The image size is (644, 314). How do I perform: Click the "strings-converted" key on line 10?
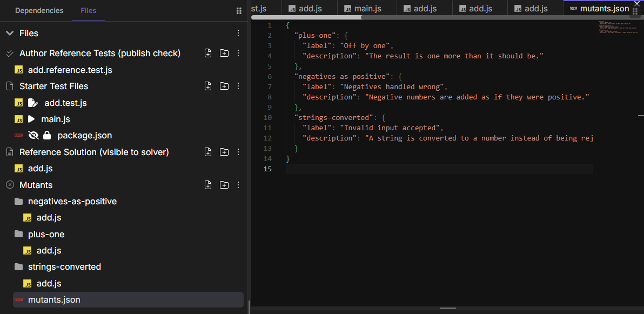(x=334, y=117)
